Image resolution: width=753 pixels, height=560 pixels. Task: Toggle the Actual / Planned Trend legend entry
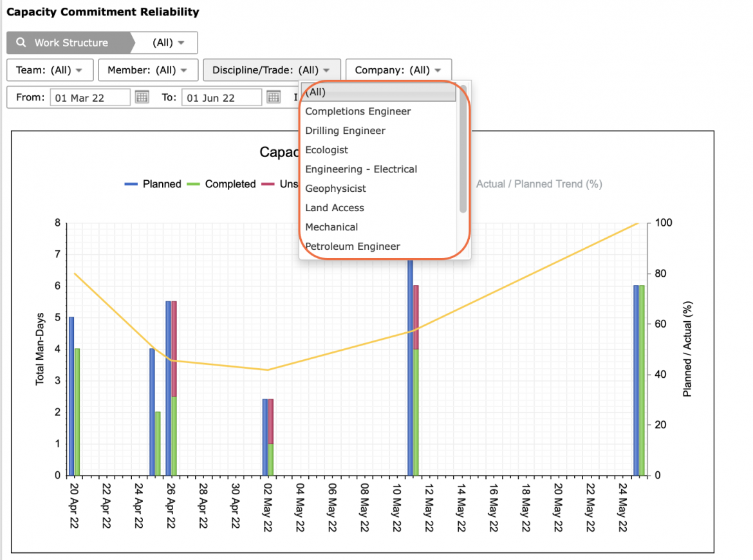click(539, 184)
